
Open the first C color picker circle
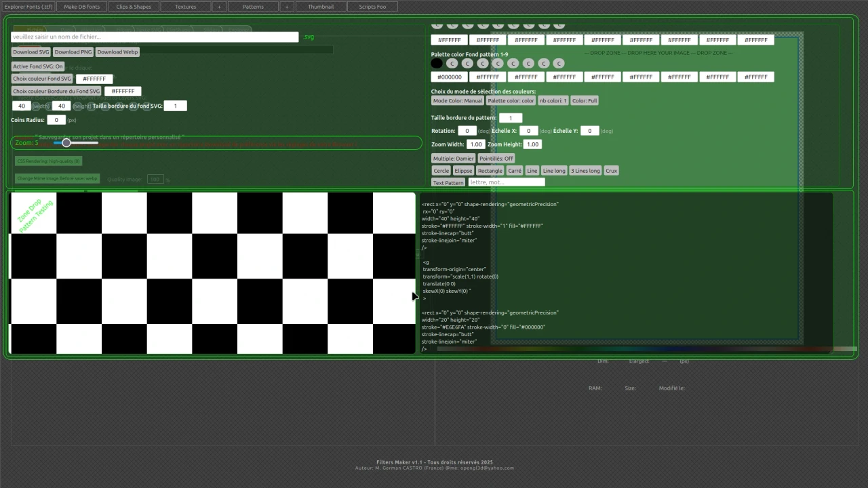[452, 63]
